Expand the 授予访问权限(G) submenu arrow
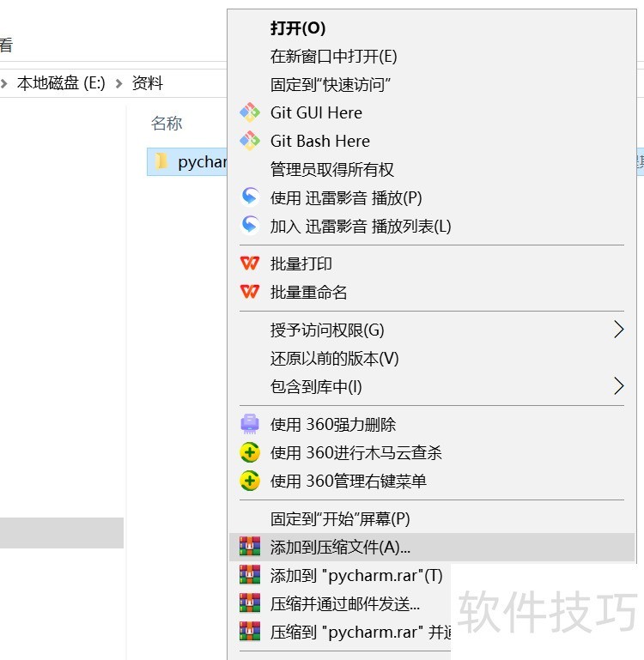Viewport: 644px width, 660px height. pyautogui.click(x=618, y=330)
